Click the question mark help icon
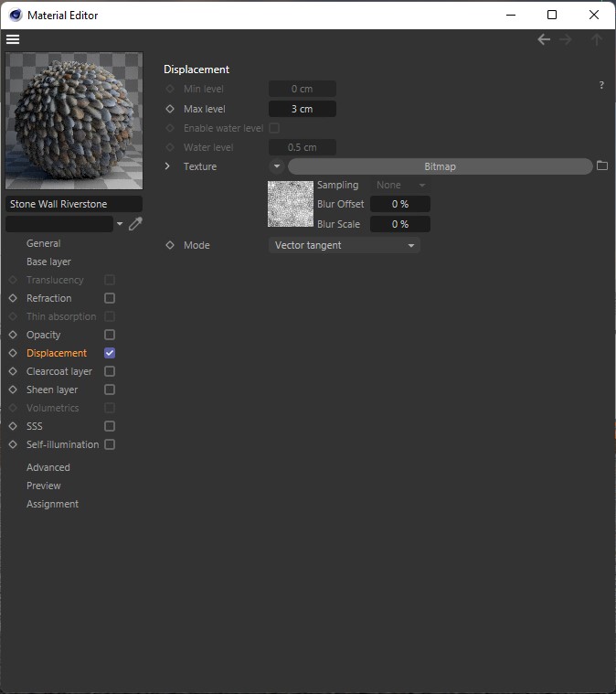This screenshot has height=694, width=616. pyautogui.click(x=601, y=85)
